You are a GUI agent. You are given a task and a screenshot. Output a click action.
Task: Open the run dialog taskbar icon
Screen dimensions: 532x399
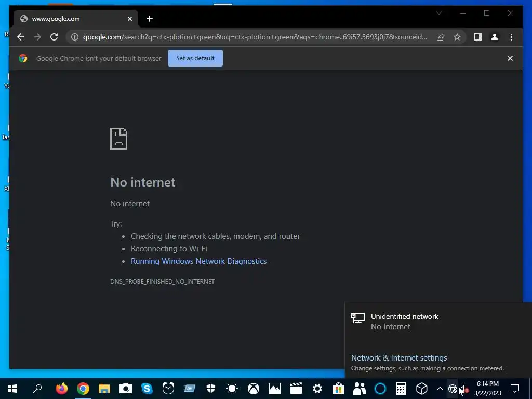pos(189,389)
